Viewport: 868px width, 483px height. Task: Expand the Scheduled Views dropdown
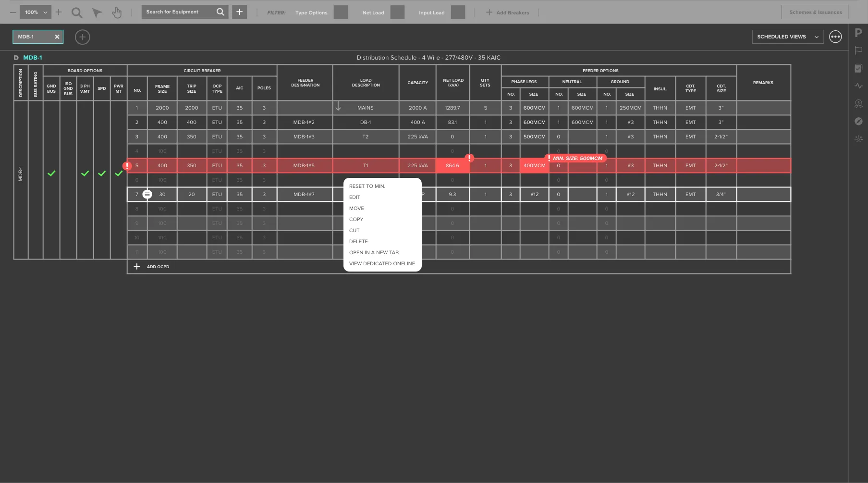788,37
